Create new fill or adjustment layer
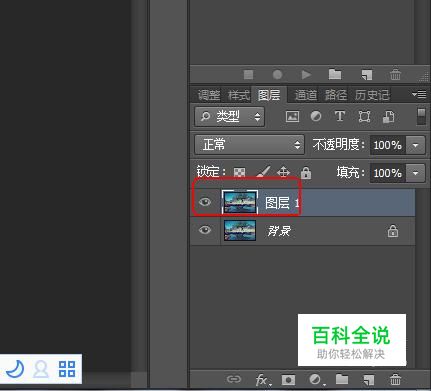 pos(316,379)
